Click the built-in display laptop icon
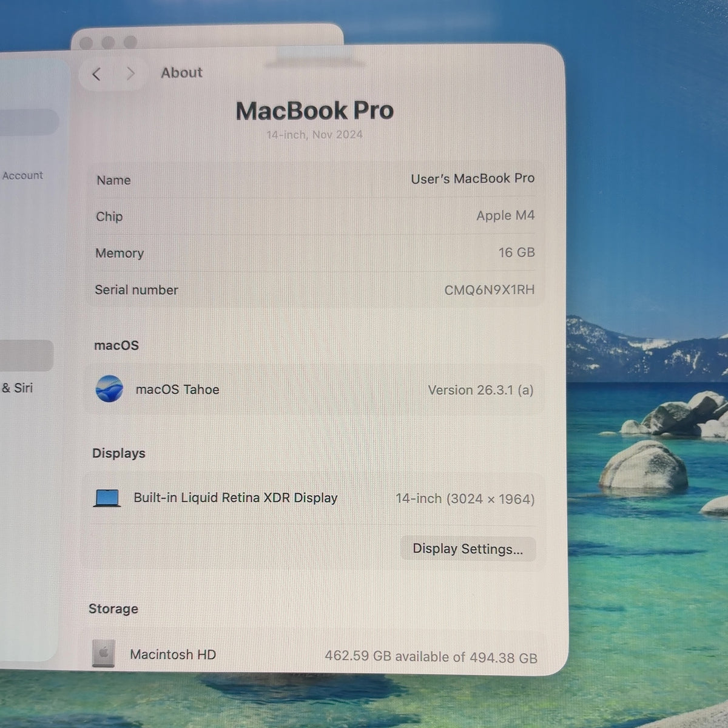 coord(107,498)
